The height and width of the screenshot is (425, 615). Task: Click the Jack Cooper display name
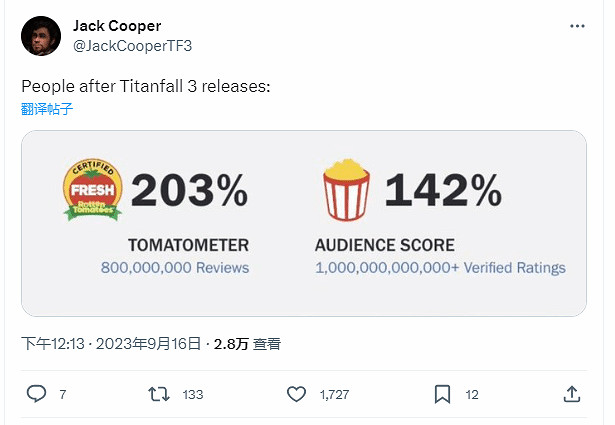[x=117, y=25]
